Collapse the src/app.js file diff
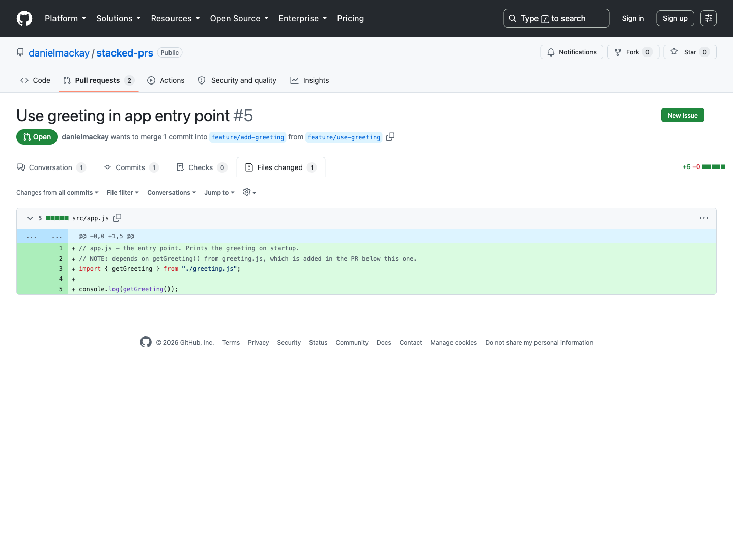 pos(30,218)
